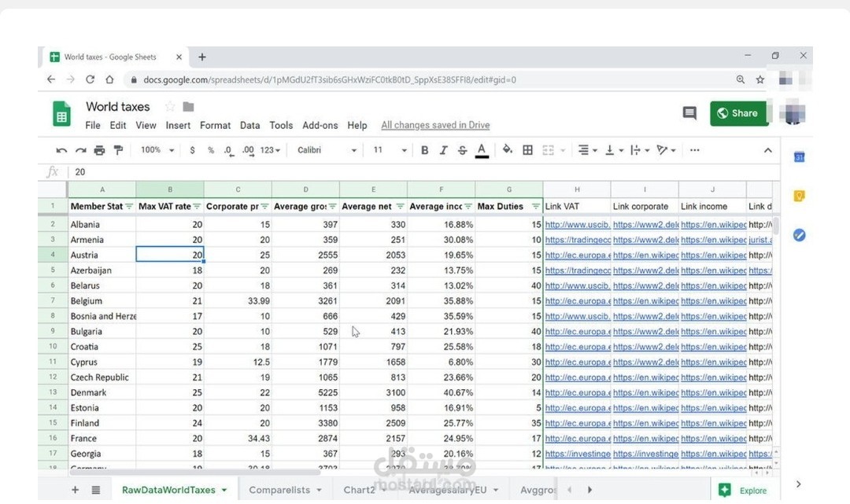Image resolution: width=850 pixels, height=504 pixels.
Task: Open the Calibri font dropdown
Action: [327, 150]
